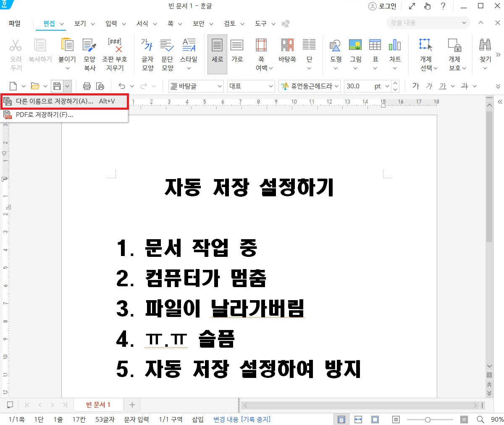Click the 단 columns icon
The height and width of the screenshot is (425, 504).
click(309, 45)
